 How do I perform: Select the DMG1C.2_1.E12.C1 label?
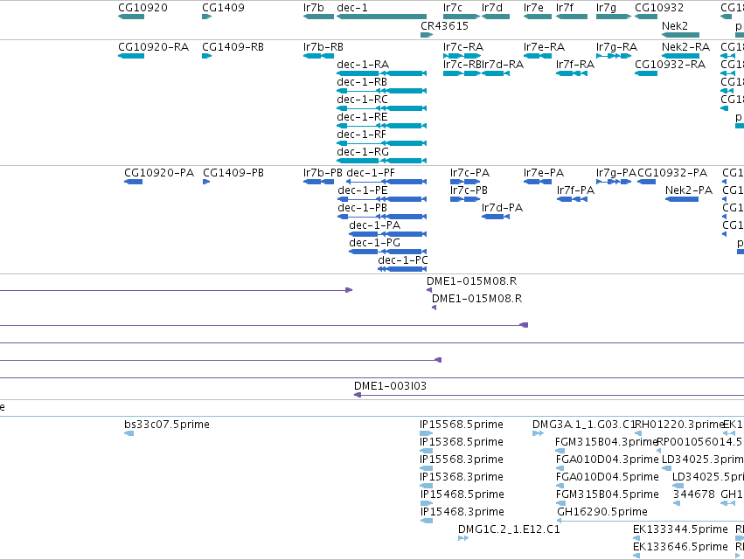pos(509,529)
